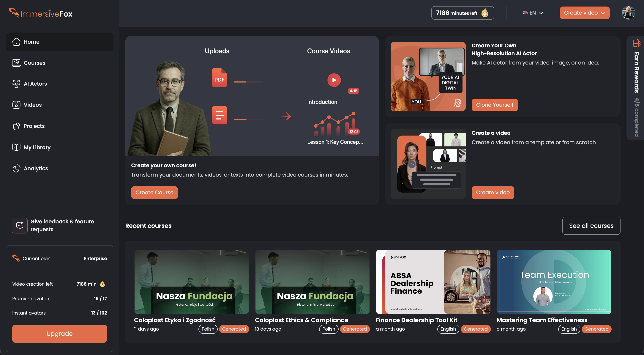The width and height of the screenshot is (644, 355).
Task: Open the Analytics pie chart icon
Action: 16,168
